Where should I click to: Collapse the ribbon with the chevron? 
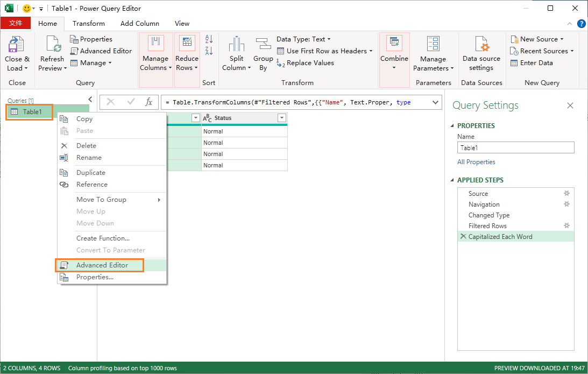[x=569, y=24]
